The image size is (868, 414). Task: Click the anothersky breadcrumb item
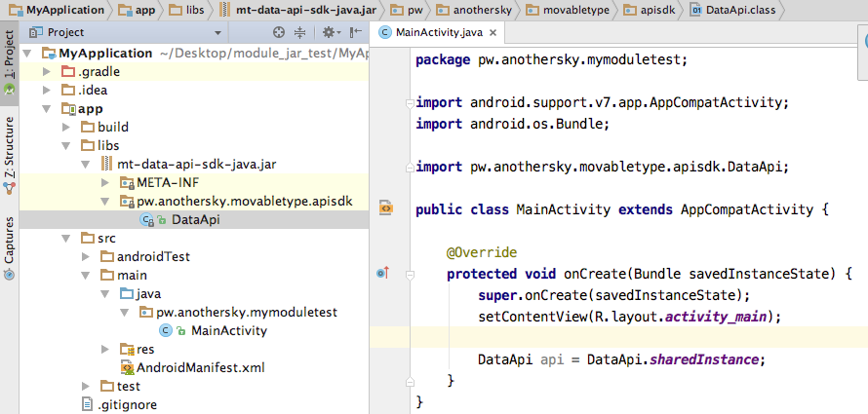point(473,10)
